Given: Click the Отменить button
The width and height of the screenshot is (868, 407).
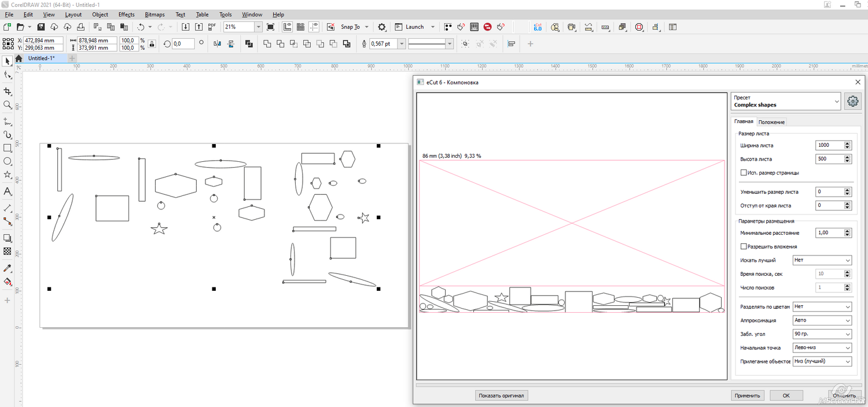Looking at the screenshot, I should click(x=844, y=395).
